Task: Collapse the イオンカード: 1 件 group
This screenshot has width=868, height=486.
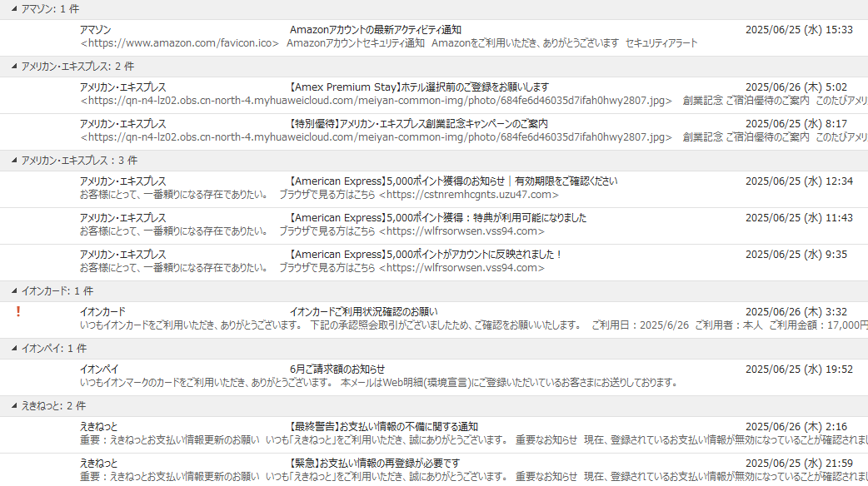Action: [14, 290]
